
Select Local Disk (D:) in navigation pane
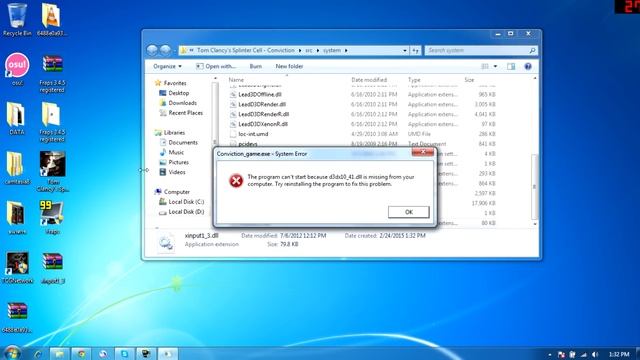coord(181,212)
